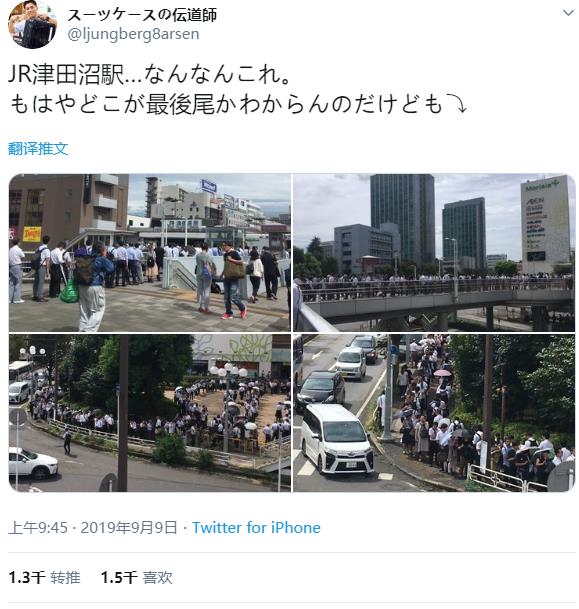The height and width of the screenshot is (609, 579).
Task: Click the 2019年9月9日 date text
Action: [x=129, y=528]
